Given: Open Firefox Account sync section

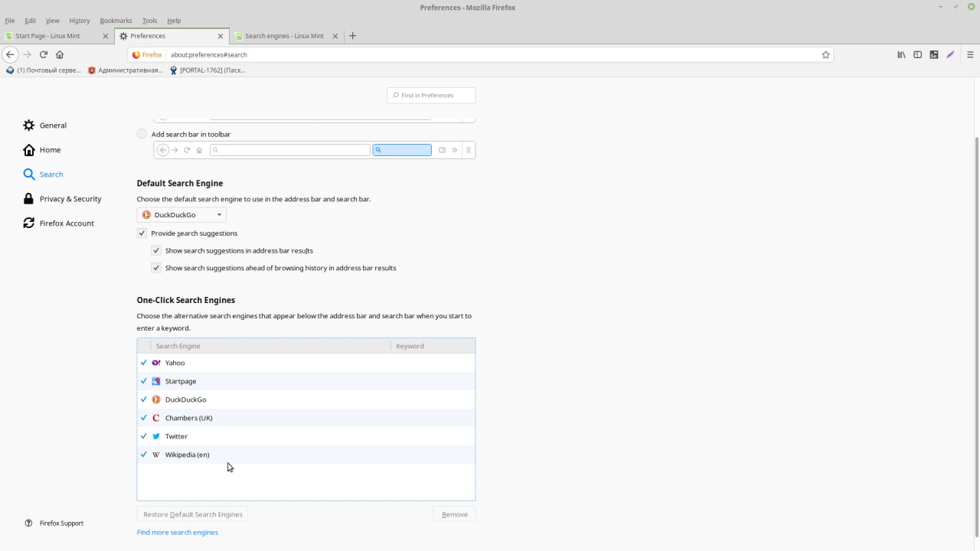Looking at the screenshot, I should coord(58,223).
